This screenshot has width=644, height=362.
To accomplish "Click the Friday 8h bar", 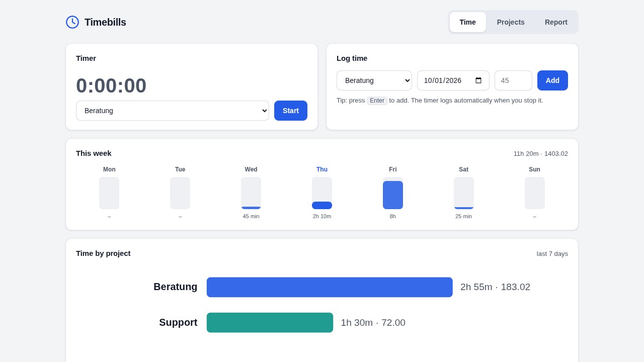I will coord(393,195).
